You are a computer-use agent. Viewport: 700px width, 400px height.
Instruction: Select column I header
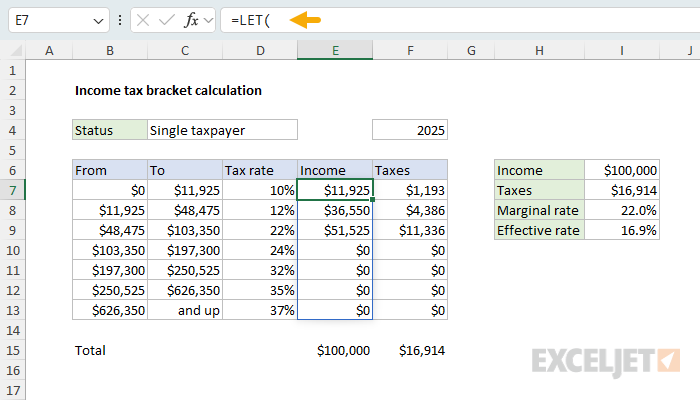(x=622, y=50)
